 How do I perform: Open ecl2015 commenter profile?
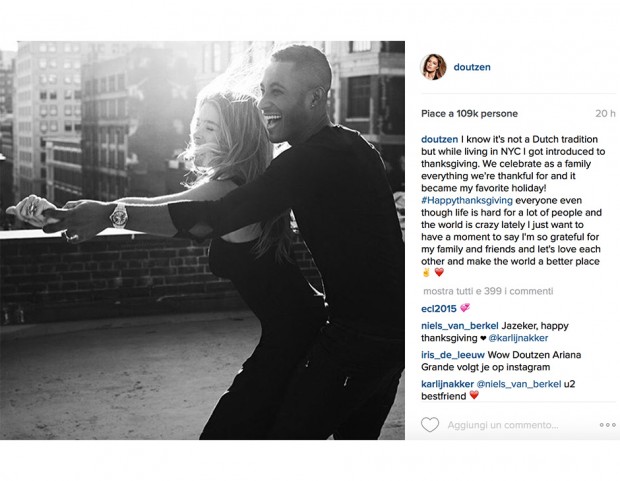coord(439,309)
